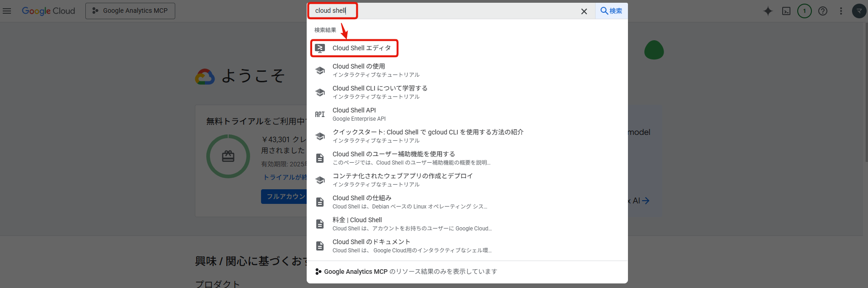868x288 pixels.
Task: Open 料金 | Cloud Shell pricing result
Action: coord(467,224)
